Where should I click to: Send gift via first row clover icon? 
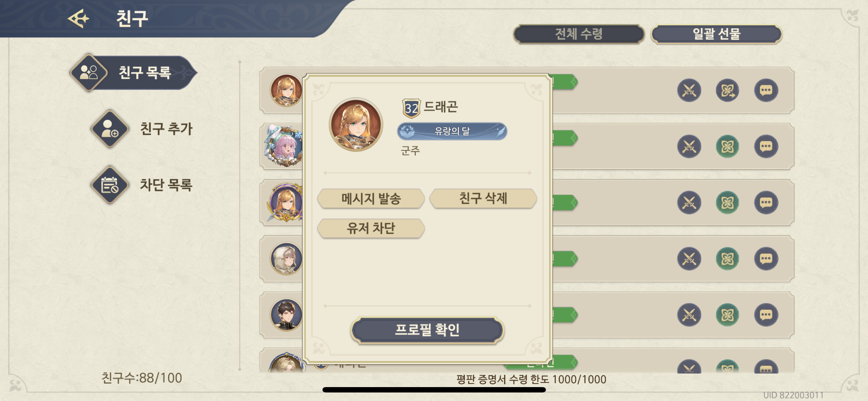coord(727,90)
